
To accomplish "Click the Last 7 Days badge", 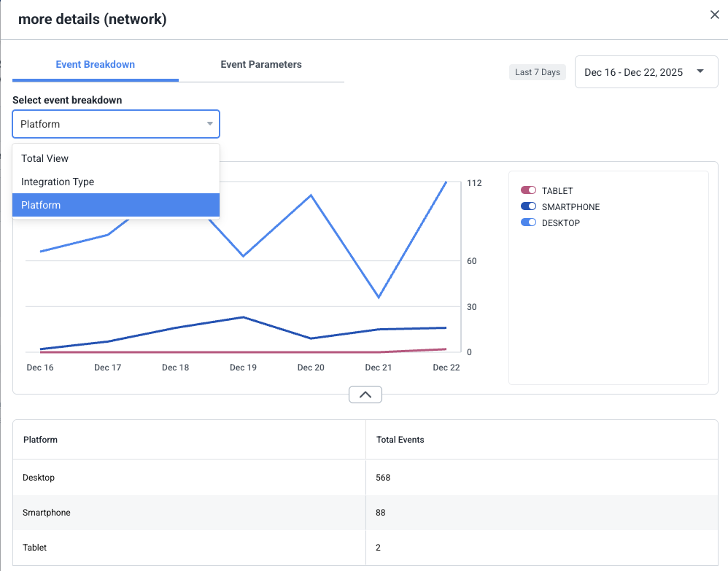I will click(x=538, y=72).
